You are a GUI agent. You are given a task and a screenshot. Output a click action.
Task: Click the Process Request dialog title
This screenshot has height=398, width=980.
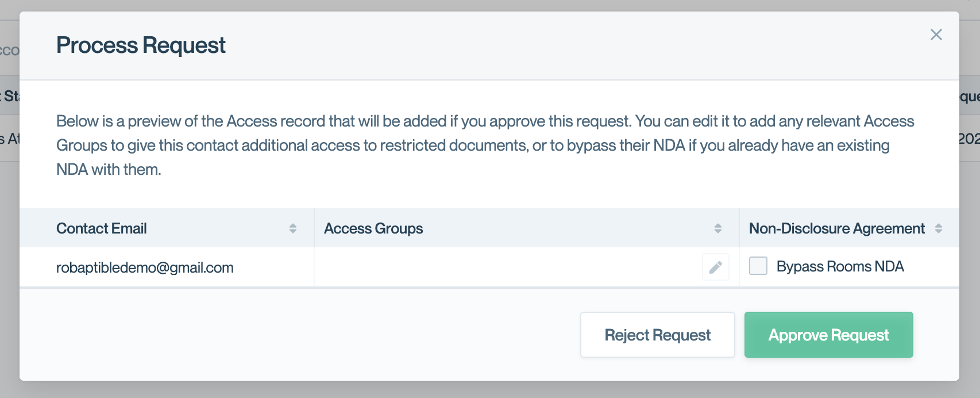[141, 45]
